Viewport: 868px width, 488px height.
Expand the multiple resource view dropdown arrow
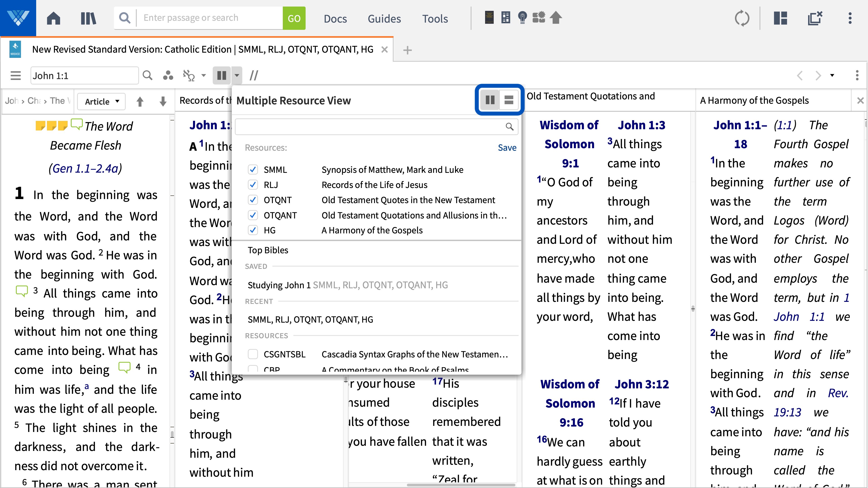coord(237,75)
